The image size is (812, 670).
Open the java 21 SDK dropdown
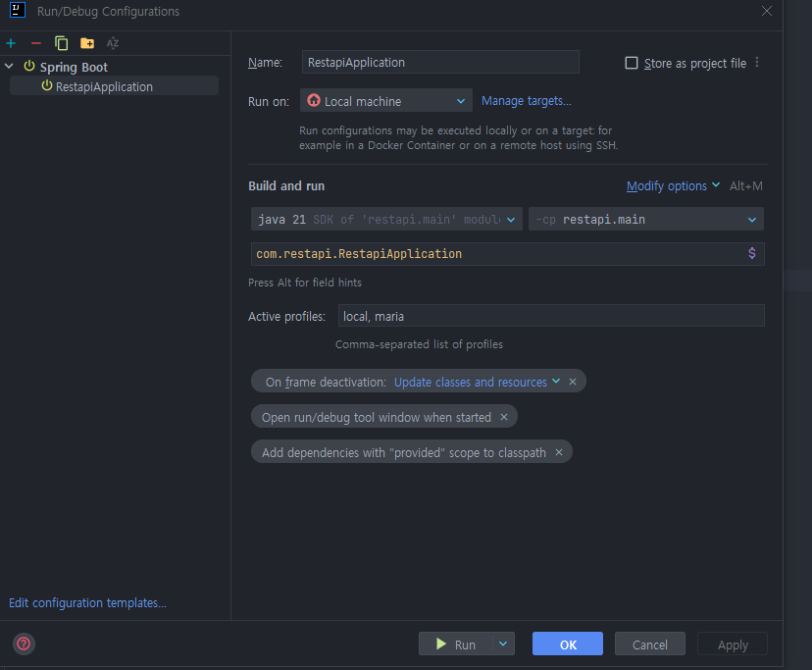coord(386,219)
